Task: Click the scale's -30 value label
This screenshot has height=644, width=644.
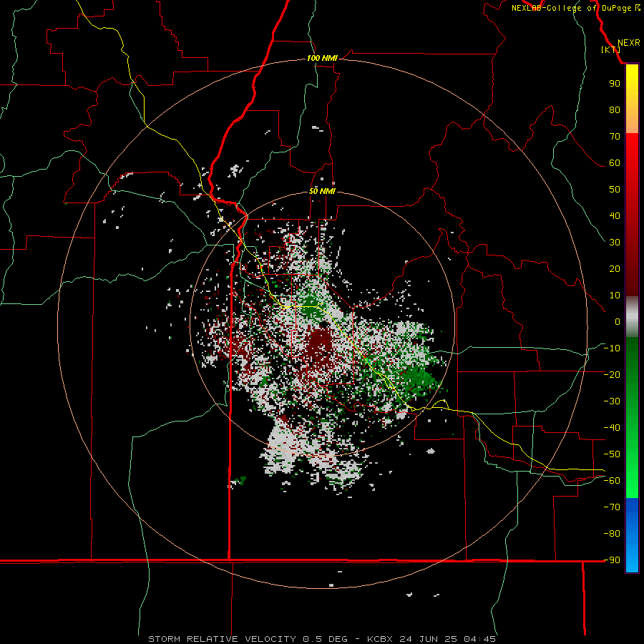Action: [x=612, y=401]
